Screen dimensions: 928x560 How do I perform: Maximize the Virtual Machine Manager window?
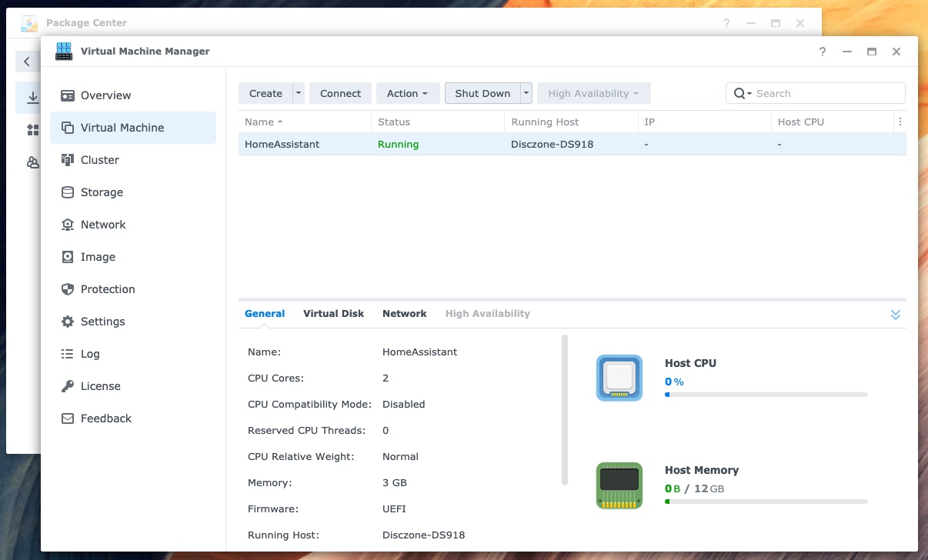click(872, 52)
